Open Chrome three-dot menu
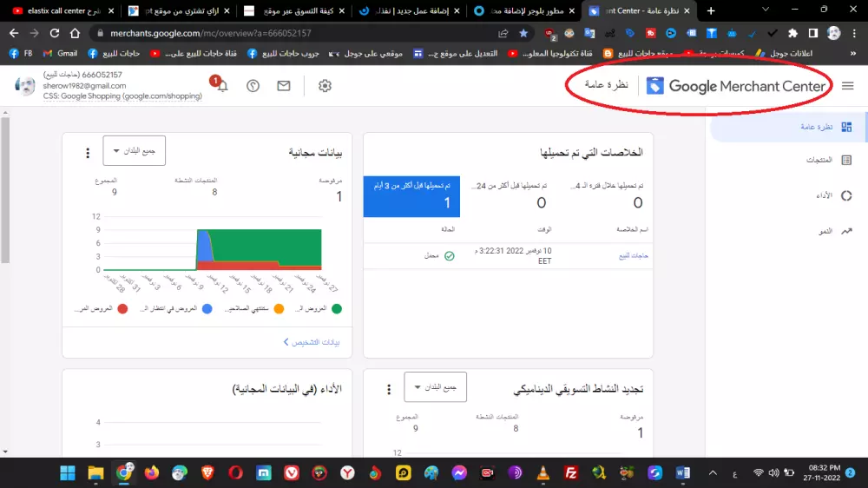The height and width of the screenshot is (488, 868). (x=854, y=33)
